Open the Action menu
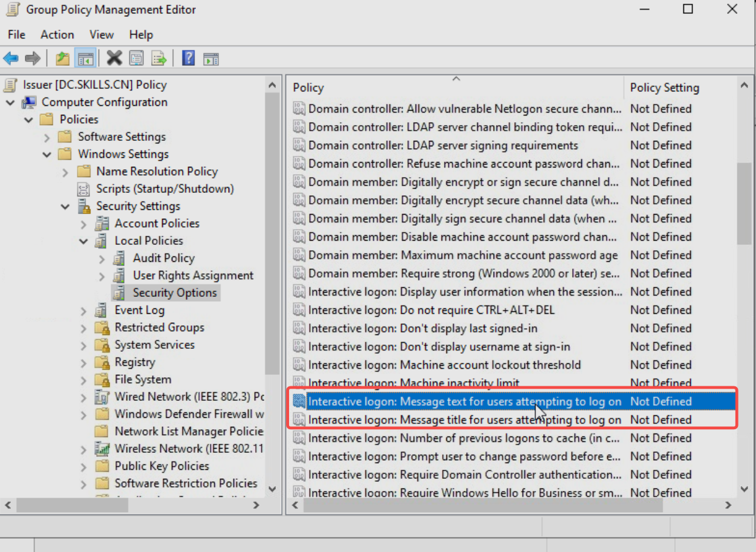 (57, 34)
